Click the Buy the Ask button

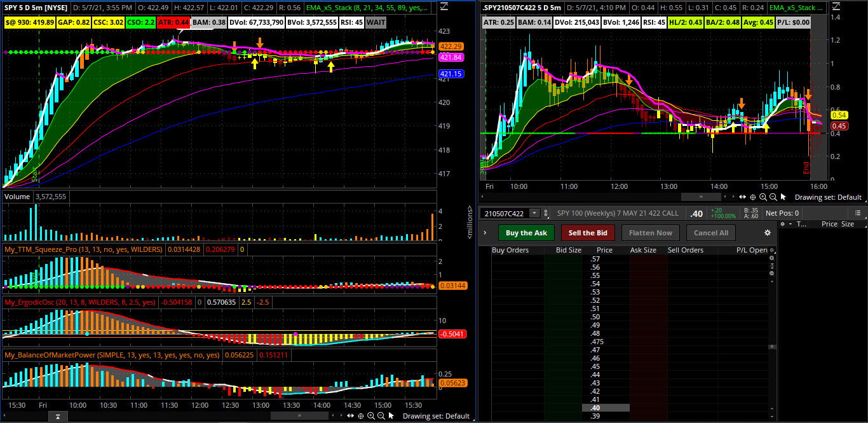[526, 233]
